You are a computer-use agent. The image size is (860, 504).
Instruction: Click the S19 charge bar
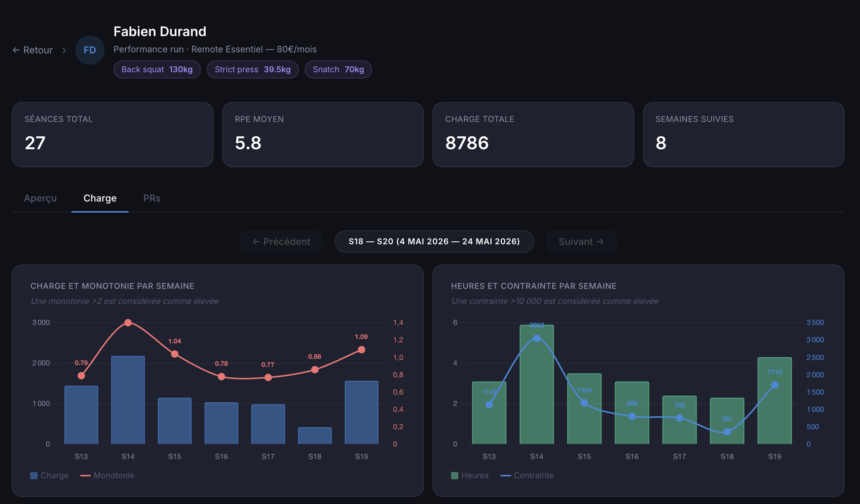coord(361,413)
